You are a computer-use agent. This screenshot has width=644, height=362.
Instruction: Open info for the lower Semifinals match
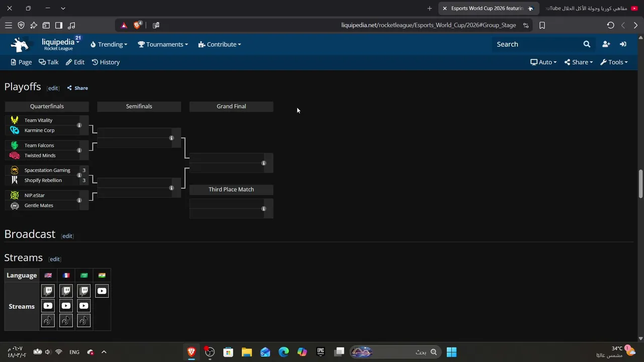tap(172, 188)
